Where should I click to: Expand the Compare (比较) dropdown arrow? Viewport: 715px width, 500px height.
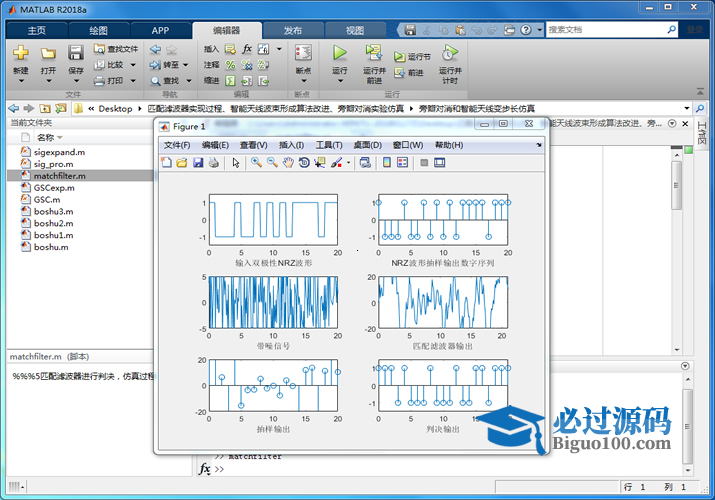(133, 65)
